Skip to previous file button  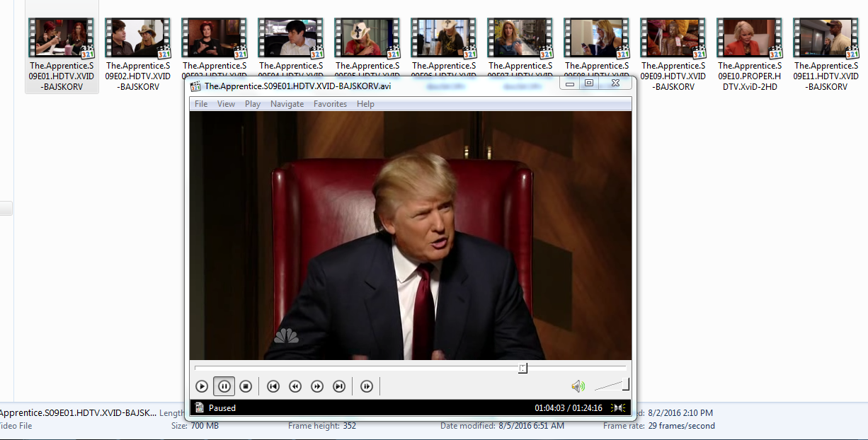pos(273,386)
